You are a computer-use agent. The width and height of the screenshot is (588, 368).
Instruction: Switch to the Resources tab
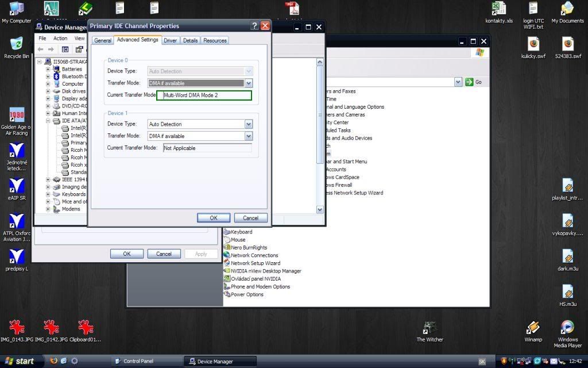coord(215,41)
